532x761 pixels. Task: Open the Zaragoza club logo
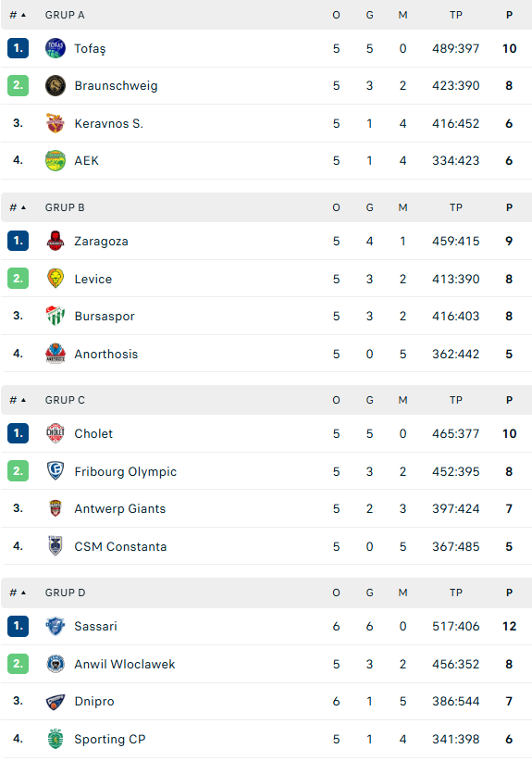(56, 241)
